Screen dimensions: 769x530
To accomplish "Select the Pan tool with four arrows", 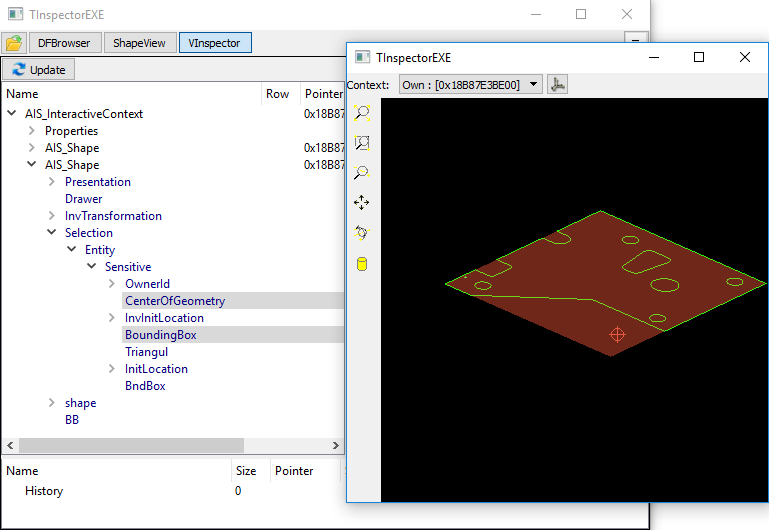I will (362, 203).
